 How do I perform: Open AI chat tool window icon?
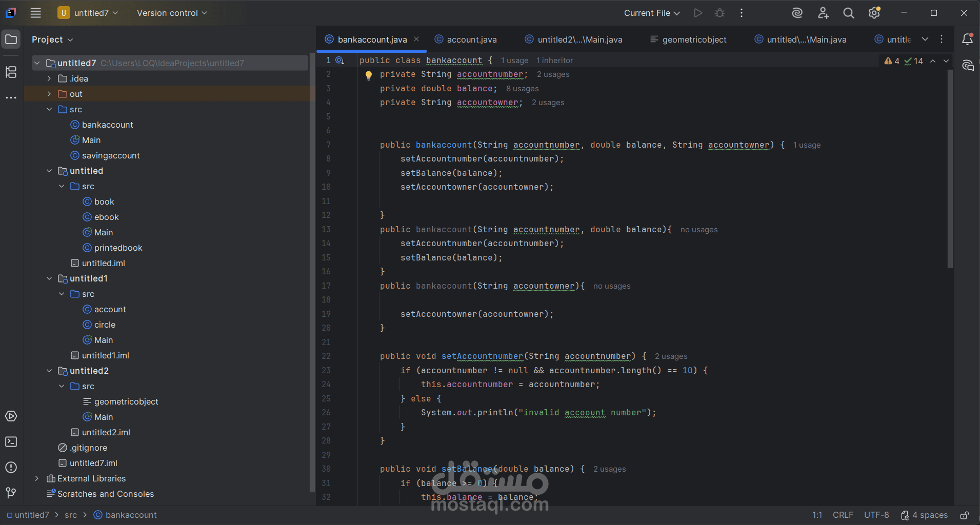[x=967, y=66]
